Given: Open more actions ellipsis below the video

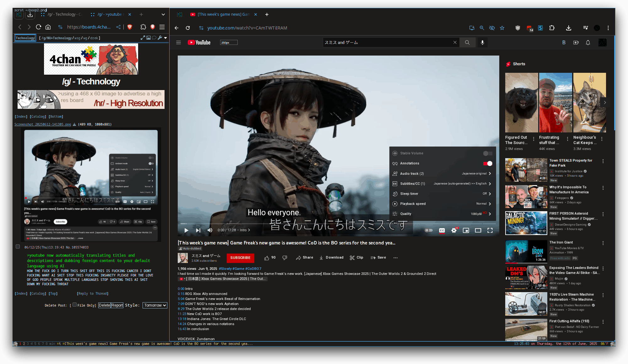Looking at the screenshot, I should (395, 258).
